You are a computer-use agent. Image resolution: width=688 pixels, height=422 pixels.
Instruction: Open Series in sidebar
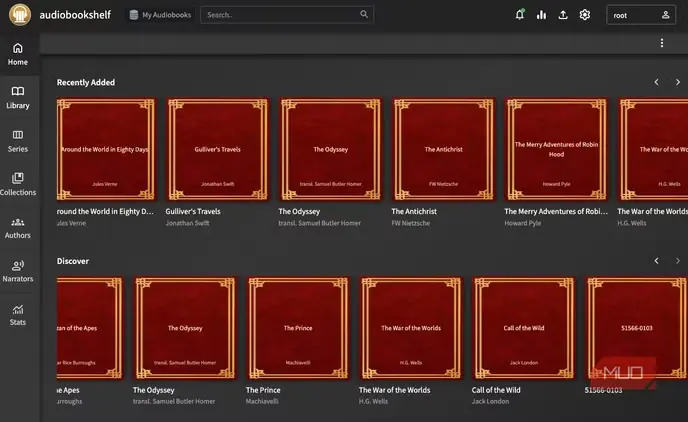point(18,141)
